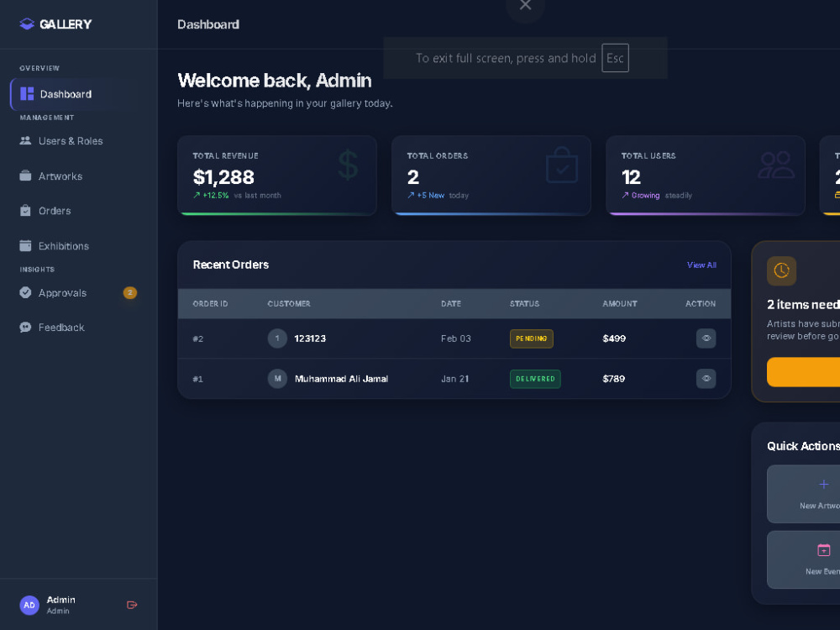Click the close X at top of screen
The width and height of the screenshot is (840, 630).
pos(526,5)
